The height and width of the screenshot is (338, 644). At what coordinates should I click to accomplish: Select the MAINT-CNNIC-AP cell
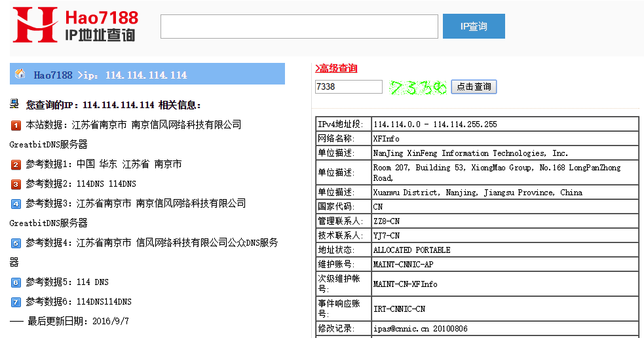coord(504,264)
